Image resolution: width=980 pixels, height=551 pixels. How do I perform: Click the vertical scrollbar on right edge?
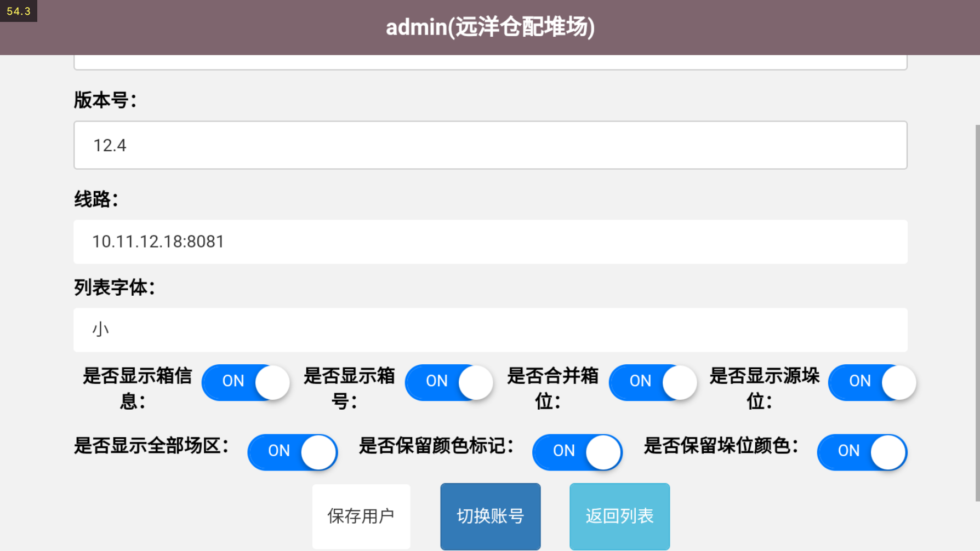[977, 312]
